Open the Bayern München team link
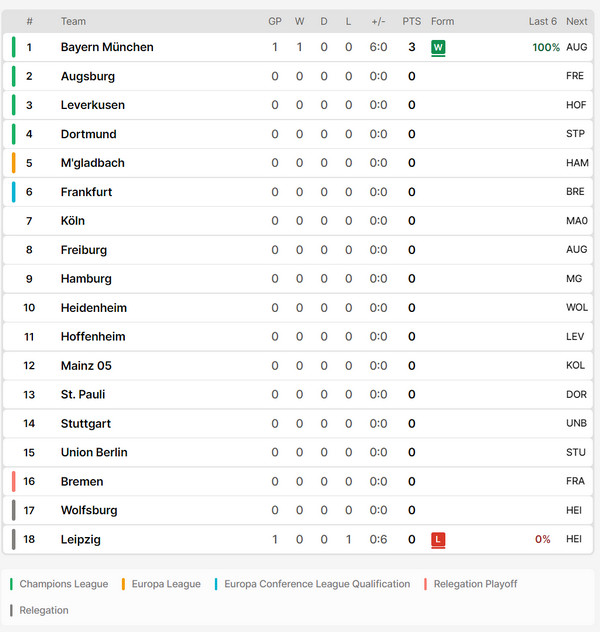The image size is (600, 632). (x=107, y=47)
